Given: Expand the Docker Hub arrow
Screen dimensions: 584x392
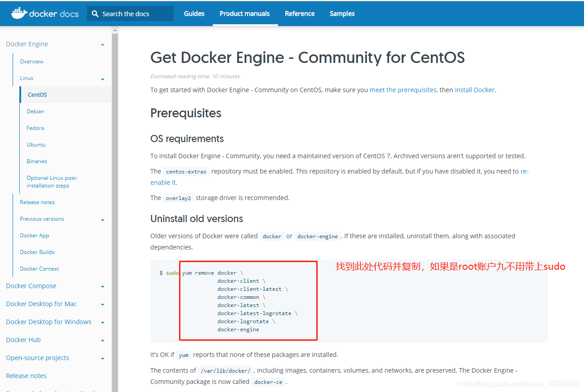Looking at the screenshot, I should click(103, 341).
